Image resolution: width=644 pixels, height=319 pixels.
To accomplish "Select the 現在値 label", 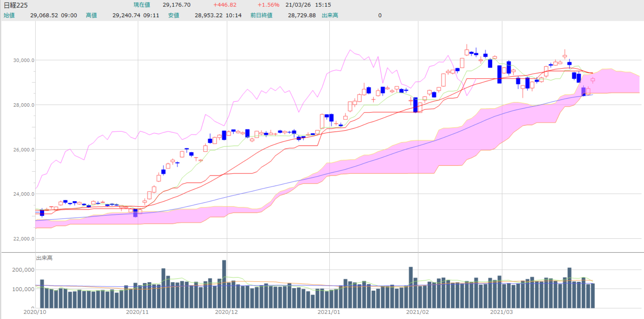I will [142, 5].
